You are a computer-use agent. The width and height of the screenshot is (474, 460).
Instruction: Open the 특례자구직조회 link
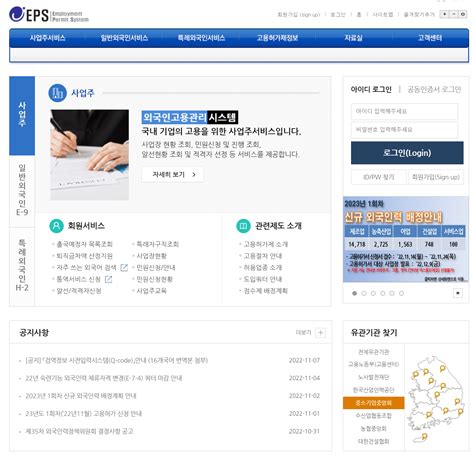click(158, 244)
